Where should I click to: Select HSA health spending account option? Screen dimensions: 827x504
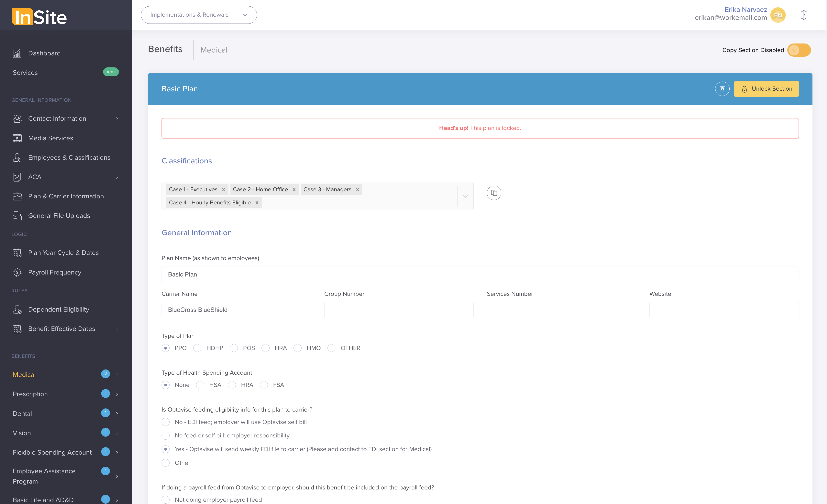coord(200,385)
